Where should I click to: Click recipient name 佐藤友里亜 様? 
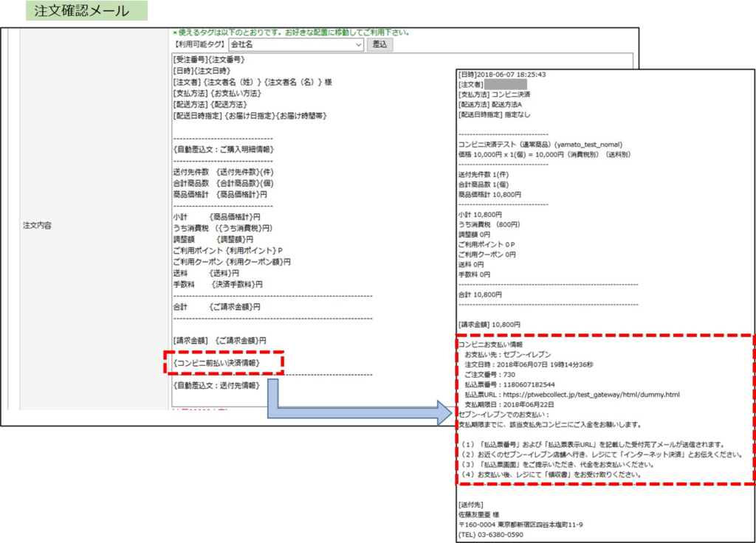[x=478, y=515]
